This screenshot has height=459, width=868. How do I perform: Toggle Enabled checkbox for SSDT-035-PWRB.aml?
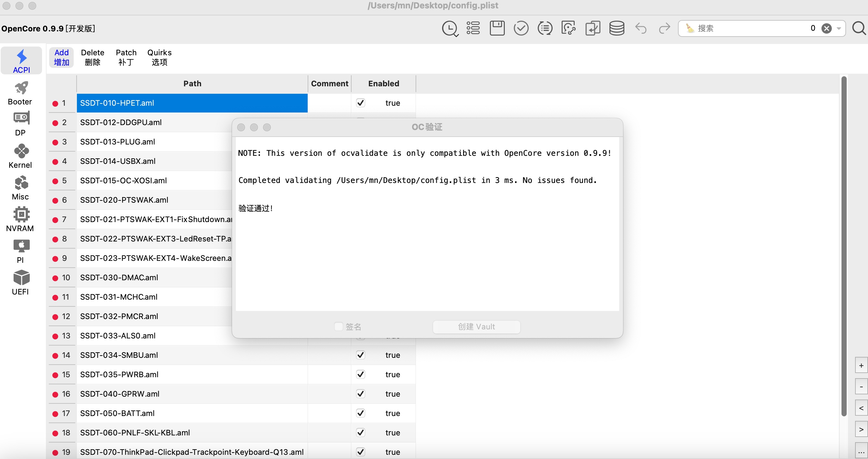[x=361, y=374]
